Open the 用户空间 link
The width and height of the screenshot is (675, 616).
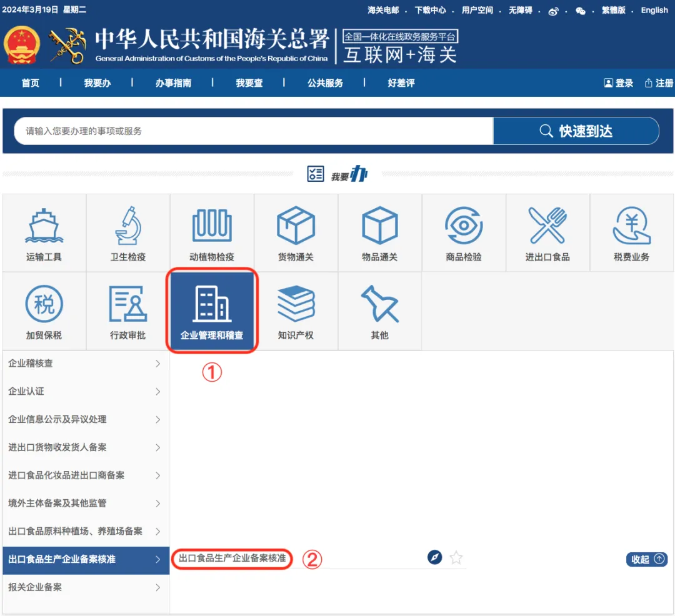click(x=477, y=10)
